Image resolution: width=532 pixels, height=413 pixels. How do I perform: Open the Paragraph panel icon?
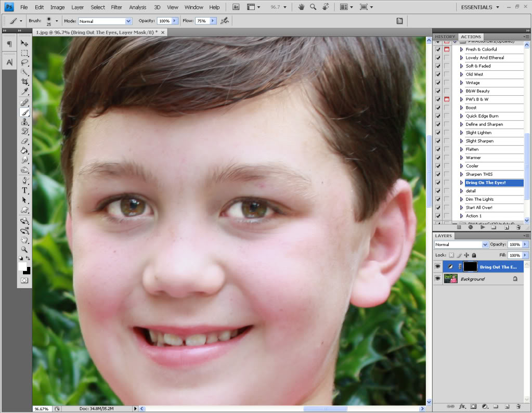9,44
